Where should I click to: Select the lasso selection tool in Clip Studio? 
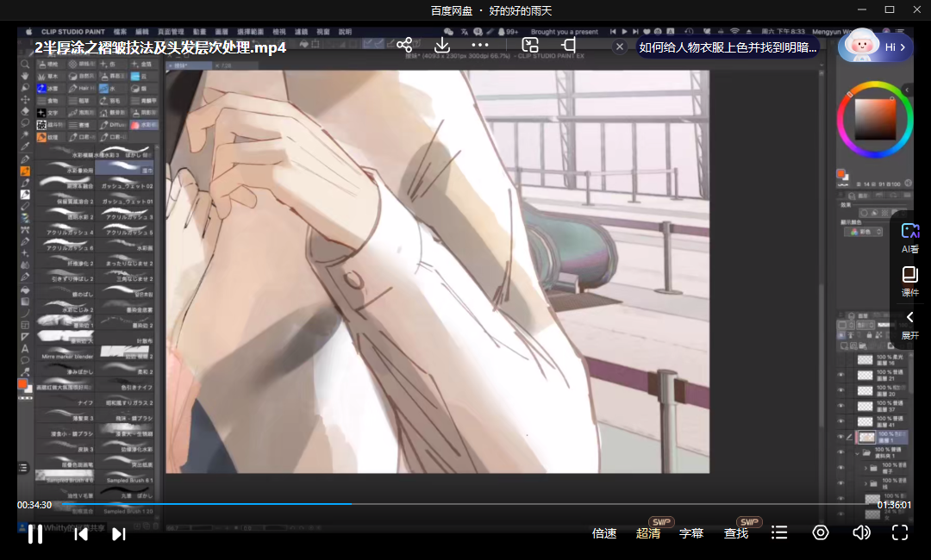pyautogui.click(x=25, y=123)
